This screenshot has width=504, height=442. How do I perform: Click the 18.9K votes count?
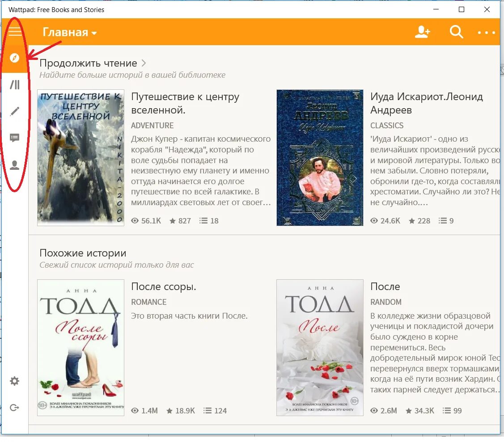(x=181, y=411)
